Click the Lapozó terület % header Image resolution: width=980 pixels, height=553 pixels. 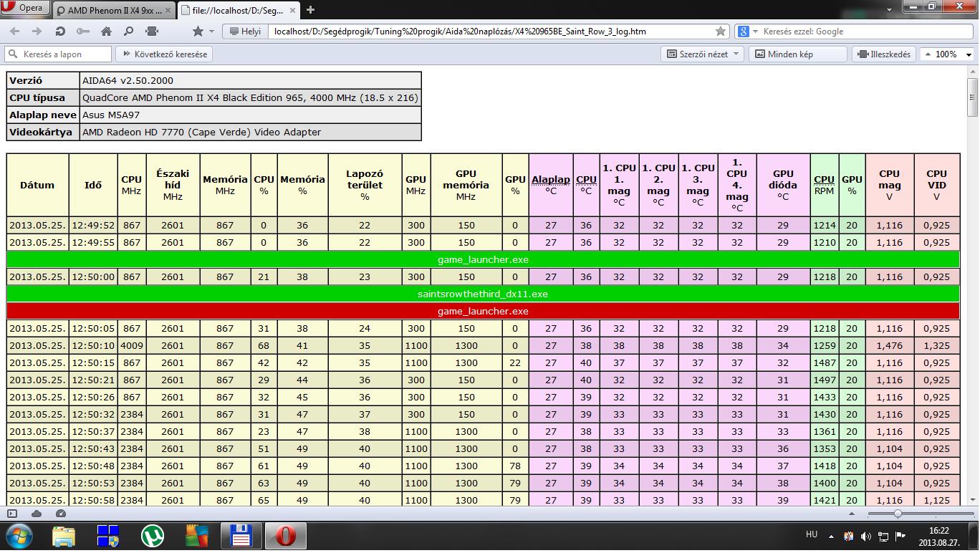coord(365,185)
